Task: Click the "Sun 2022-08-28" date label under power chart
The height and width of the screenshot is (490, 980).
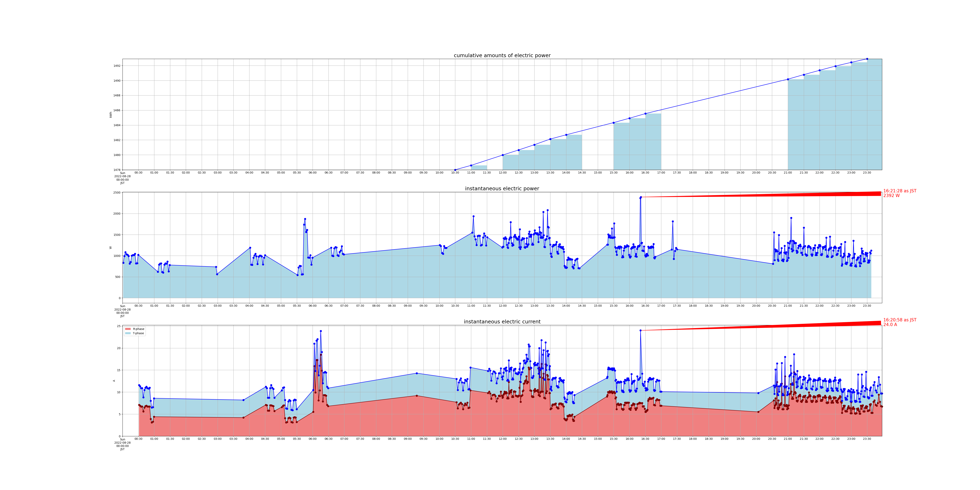Action: point(122,308)
